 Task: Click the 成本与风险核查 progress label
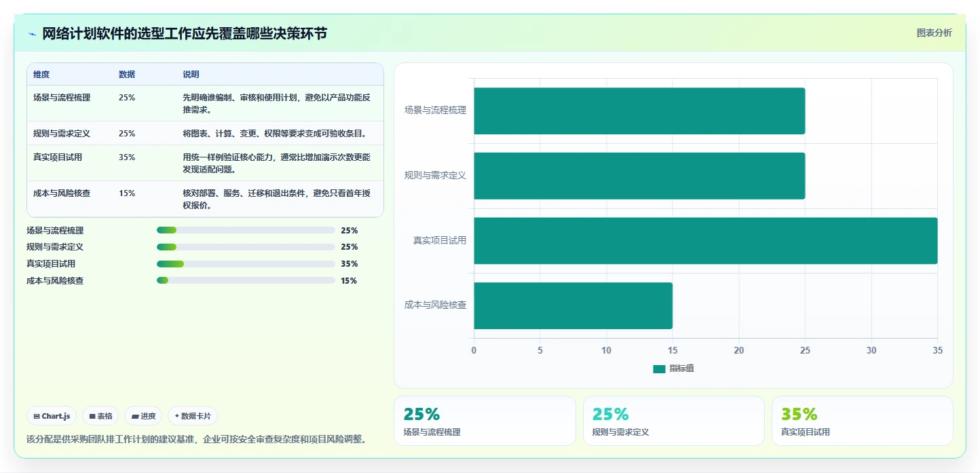point(55,281)
